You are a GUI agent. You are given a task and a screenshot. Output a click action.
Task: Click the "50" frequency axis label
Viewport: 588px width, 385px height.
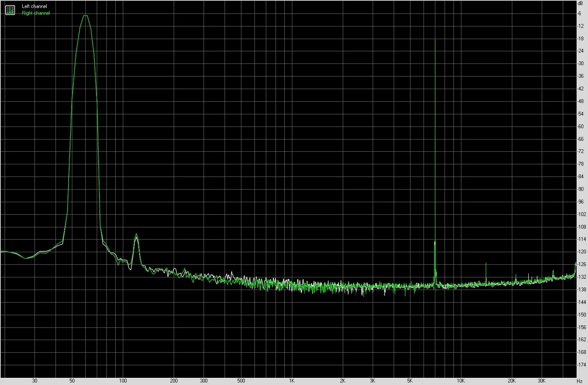click(x=72, y=381)
